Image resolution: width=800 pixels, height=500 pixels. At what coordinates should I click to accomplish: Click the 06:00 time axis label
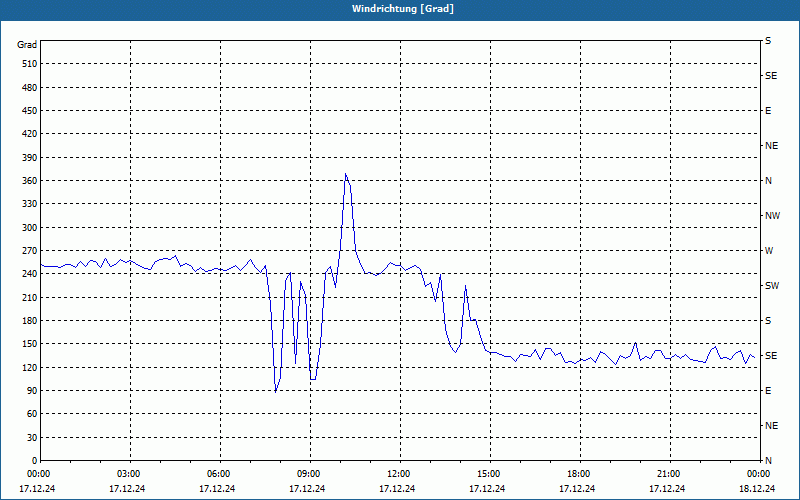(x=219, y=474)
